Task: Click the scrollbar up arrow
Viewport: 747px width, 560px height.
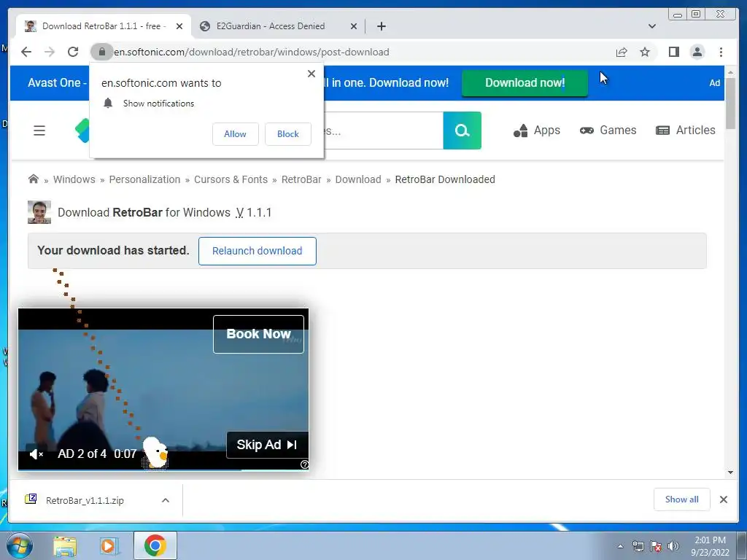Action: pos(731,72)
